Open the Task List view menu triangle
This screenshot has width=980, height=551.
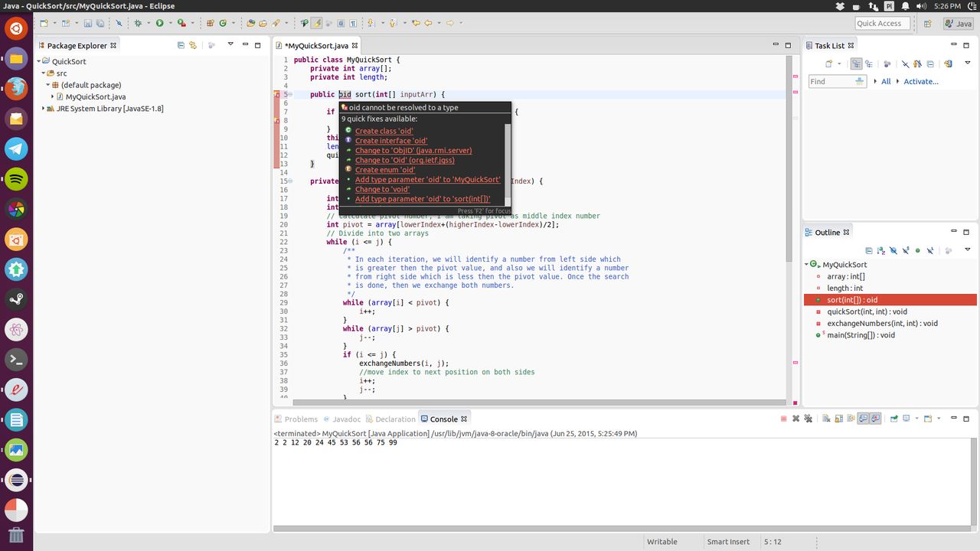(968, 63)
